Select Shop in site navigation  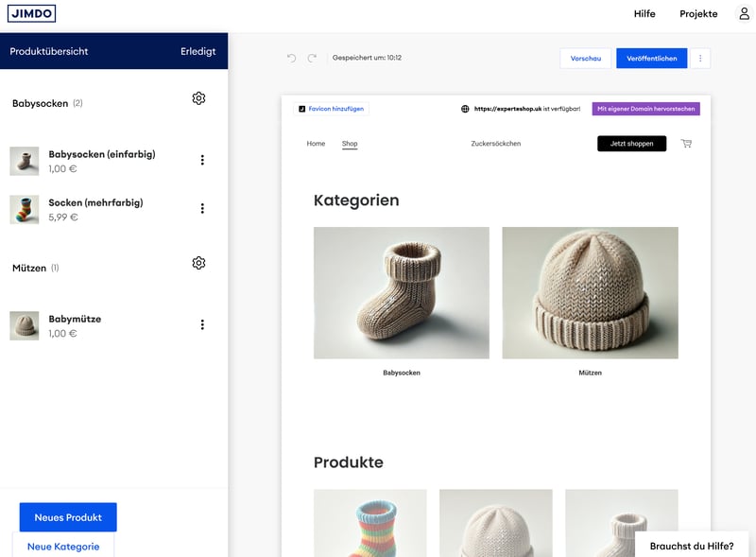[x=350, y=144]
